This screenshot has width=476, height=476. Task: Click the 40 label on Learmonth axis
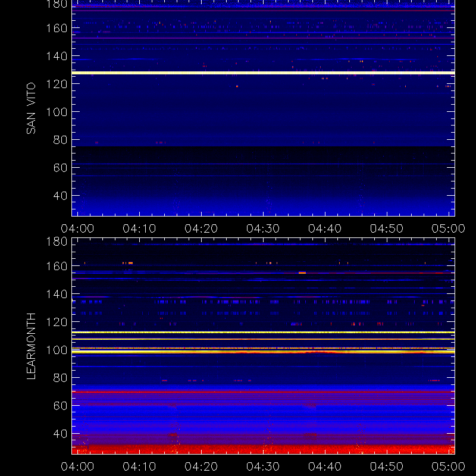click(x=60, y=434)
